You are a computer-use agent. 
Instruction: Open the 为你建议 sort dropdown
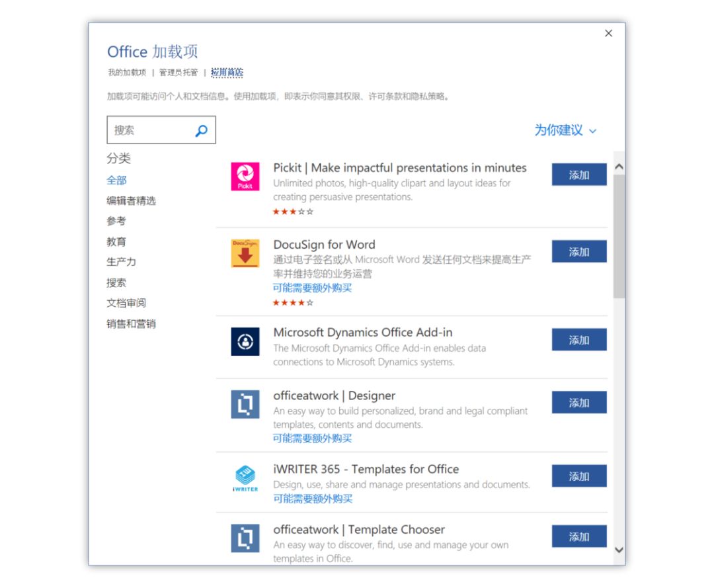point(565,130)
